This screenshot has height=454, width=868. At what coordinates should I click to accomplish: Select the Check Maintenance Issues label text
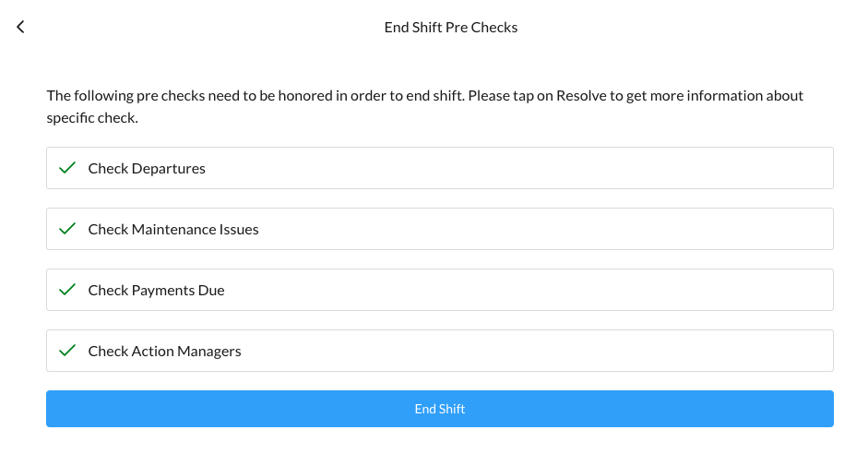pyautogui.click(x=173, y=230)
